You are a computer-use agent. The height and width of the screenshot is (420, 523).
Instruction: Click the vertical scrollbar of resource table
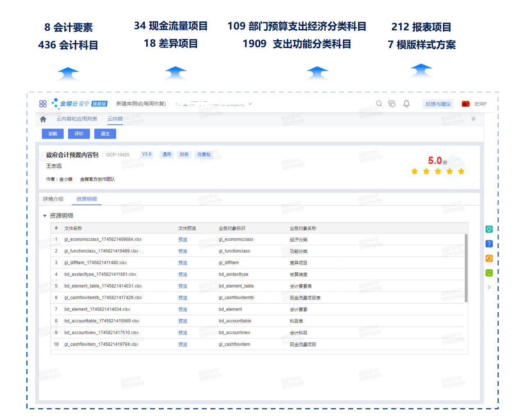[x=466, y=268]
